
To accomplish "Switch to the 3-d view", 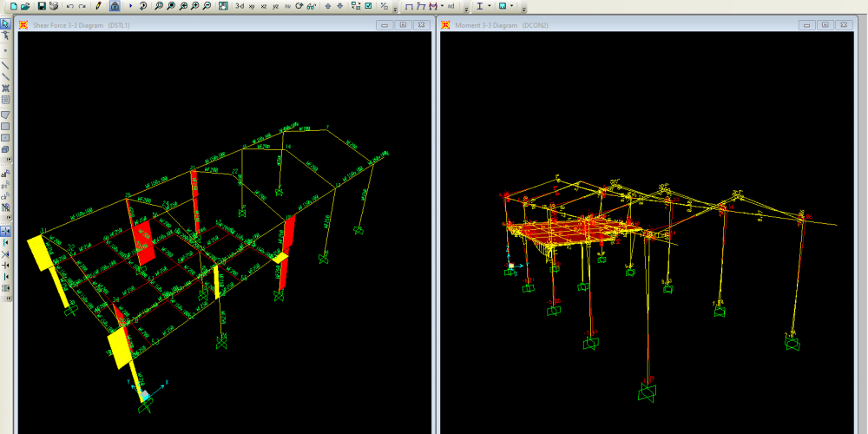I will pyautogui.click(x=240, y=5).
